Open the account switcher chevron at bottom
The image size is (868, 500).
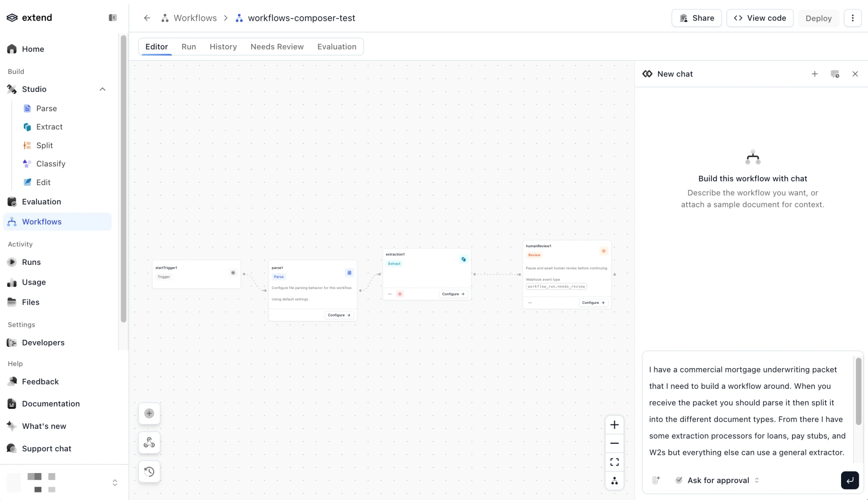115,483
